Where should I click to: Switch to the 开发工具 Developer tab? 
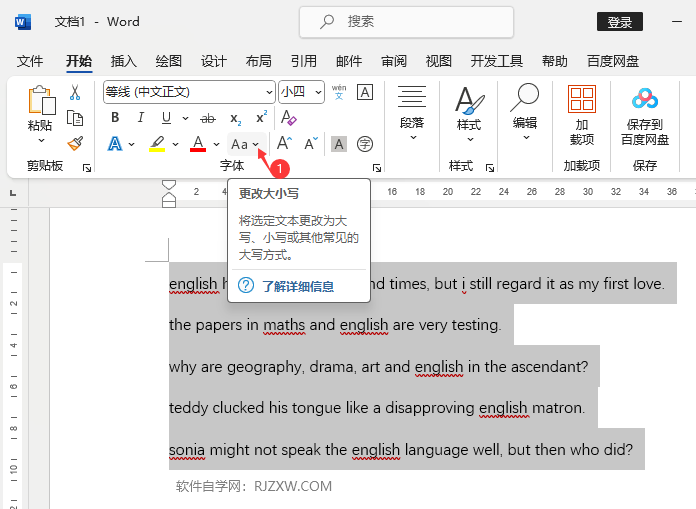(x=497, y=61)
